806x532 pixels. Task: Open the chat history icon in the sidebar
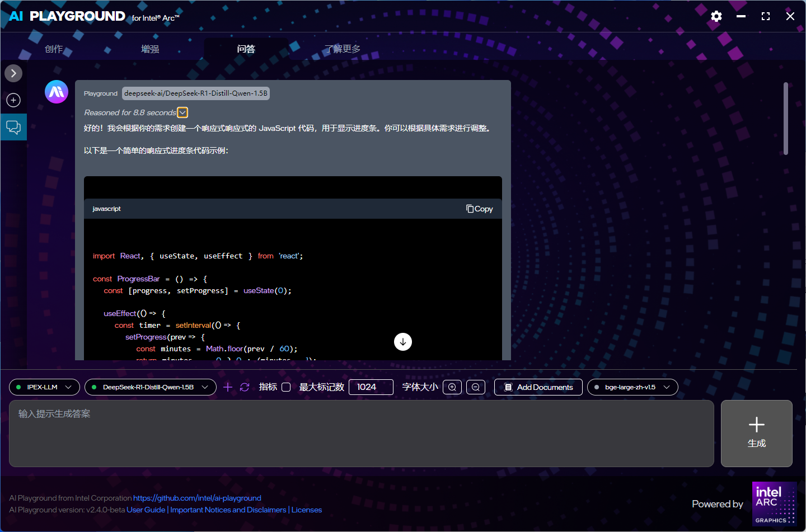[x=13, y=127]
